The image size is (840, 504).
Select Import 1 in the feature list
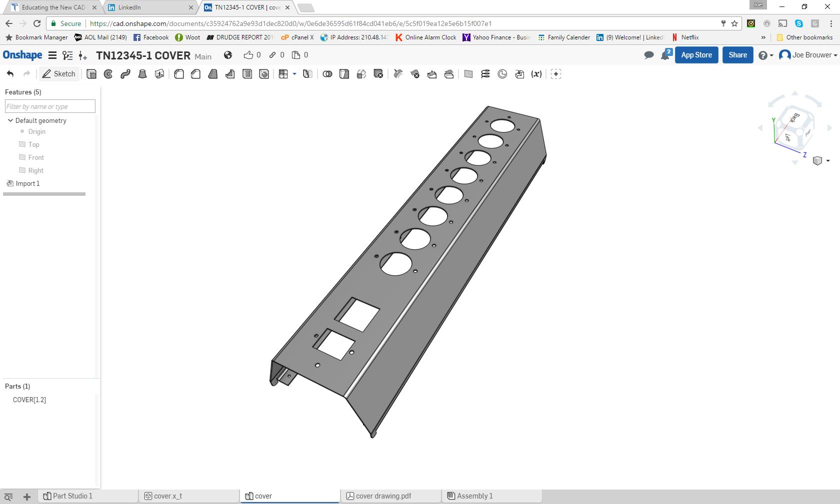click(x=27, y=183)
